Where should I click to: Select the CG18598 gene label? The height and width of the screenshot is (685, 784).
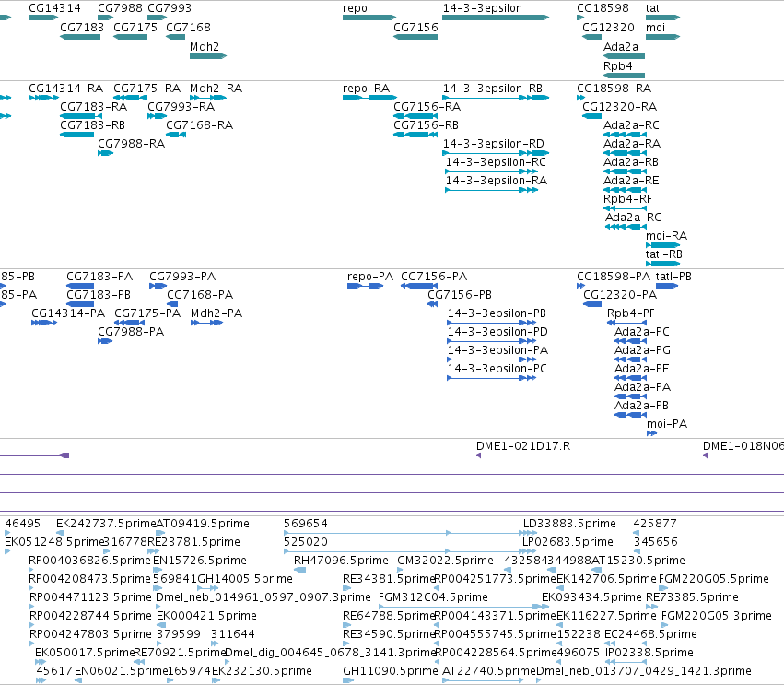pos(603,8)
